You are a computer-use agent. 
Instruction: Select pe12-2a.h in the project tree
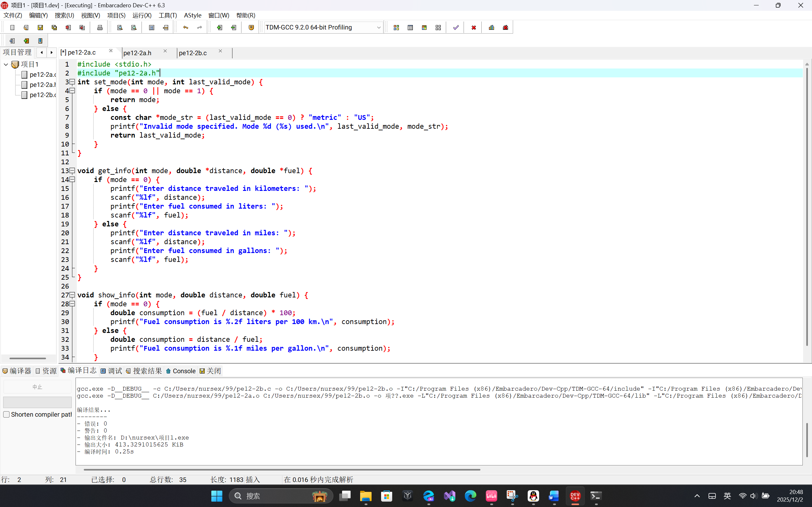point(42,85)
